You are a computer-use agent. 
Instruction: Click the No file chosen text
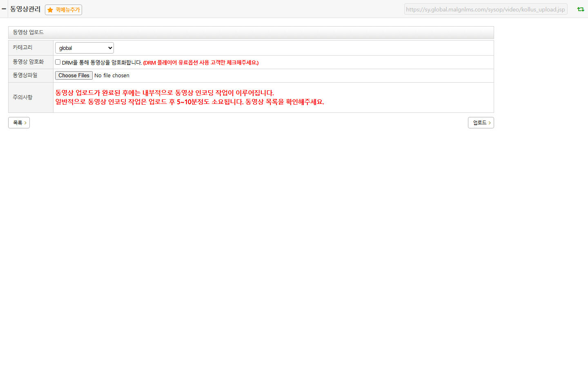(112, 76)
